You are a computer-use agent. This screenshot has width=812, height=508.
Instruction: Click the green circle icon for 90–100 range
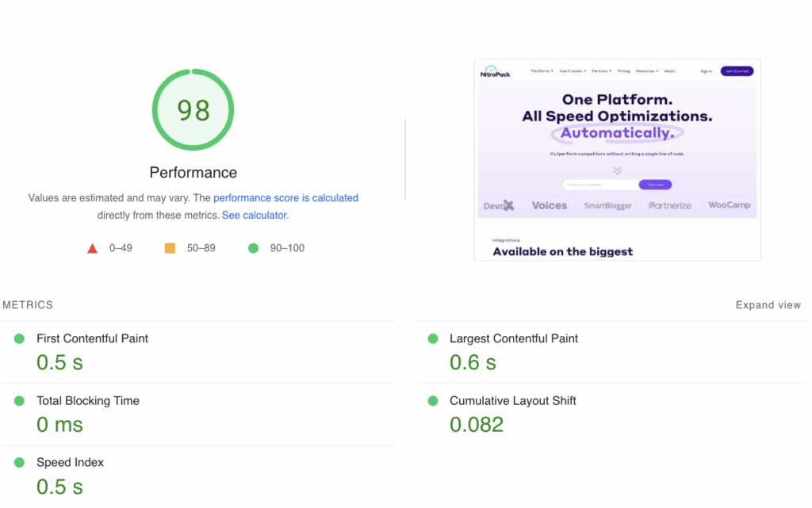coord(253,247)
